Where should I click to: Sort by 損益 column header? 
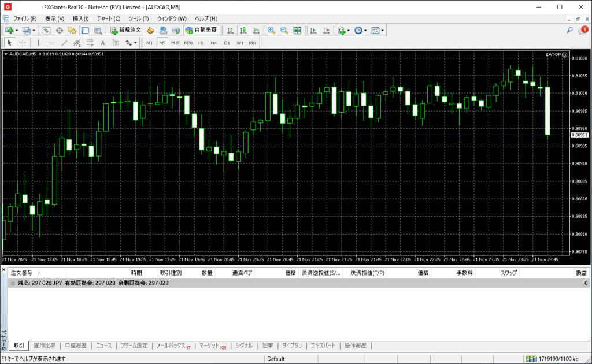(x=580, y=273)
